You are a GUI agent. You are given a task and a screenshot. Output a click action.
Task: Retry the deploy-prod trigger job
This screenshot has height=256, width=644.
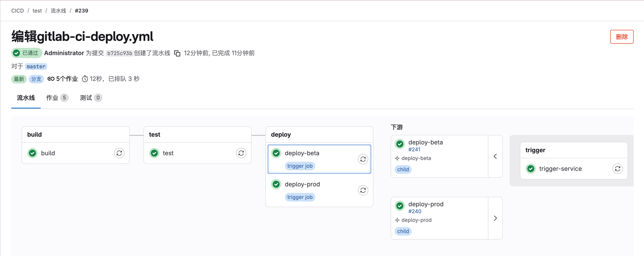[363, 190]
